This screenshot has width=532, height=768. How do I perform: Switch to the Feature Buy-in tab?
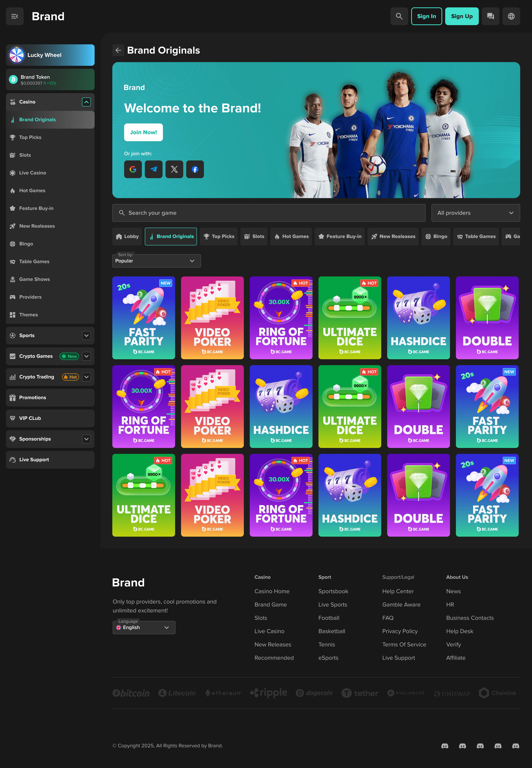click(340, 236)
